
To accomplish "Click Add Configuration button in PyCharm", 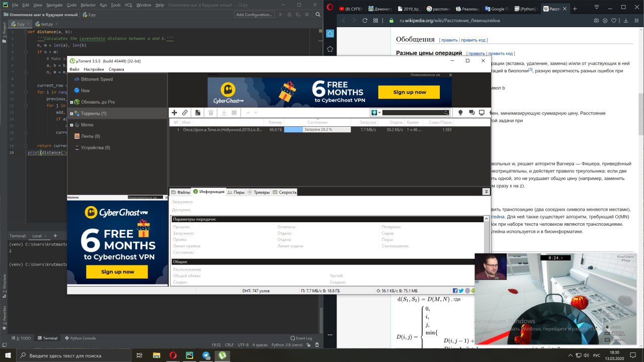I will click(255, 15).
